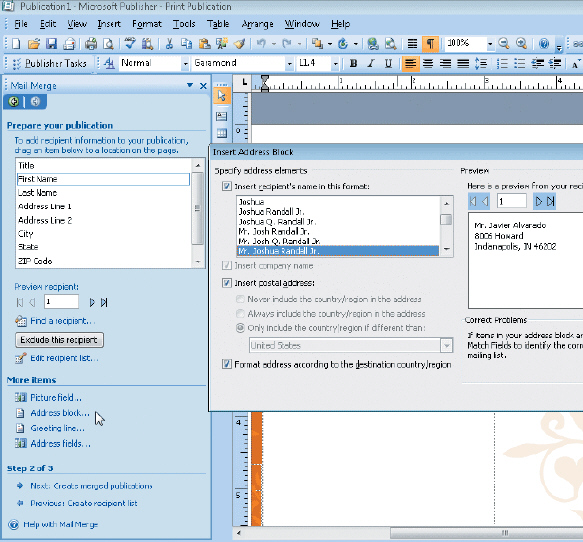Screen dimensions: 583x542
Task: Click Preview recipient number field in pane
Action: [61, 301]
